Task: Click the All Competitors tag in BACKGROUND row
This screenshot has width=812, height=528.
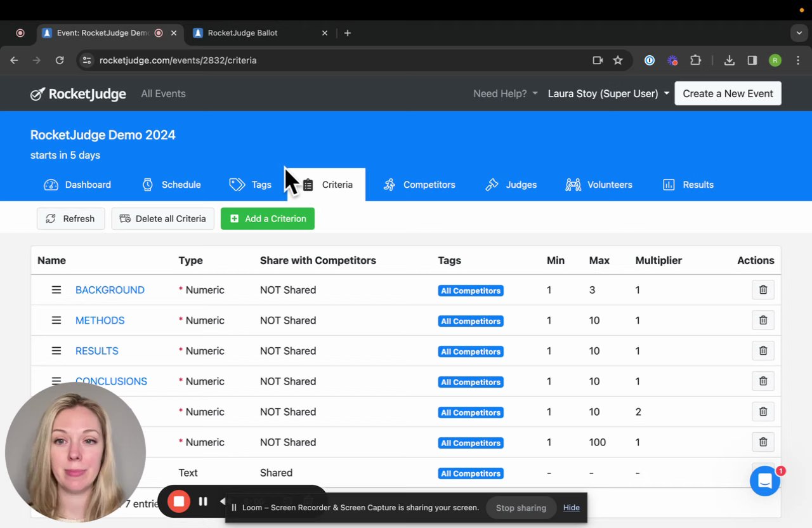Action: pos(471,291)
